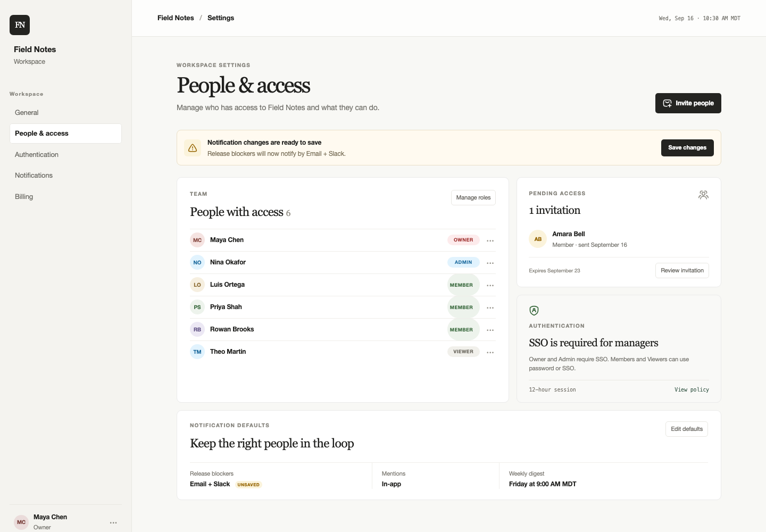Open sidebar account menu dots beside Maya Chen
The width and height of the screenshot is (766, 532).
[x=113, y=522]
